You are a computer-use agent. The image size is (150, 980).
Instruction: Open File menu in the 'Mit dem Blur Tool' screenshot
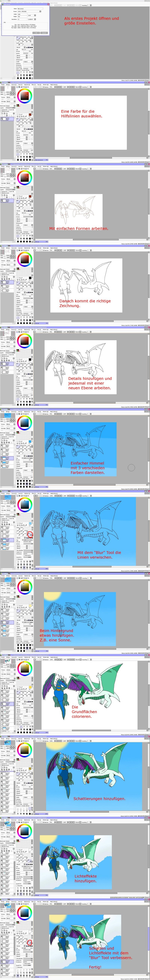pos(3,493)
